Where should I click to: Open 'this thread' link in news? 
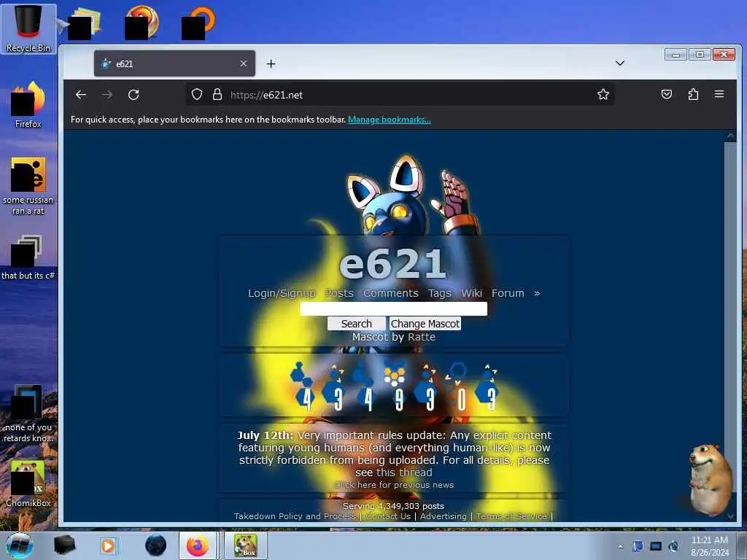pos(404,472)
